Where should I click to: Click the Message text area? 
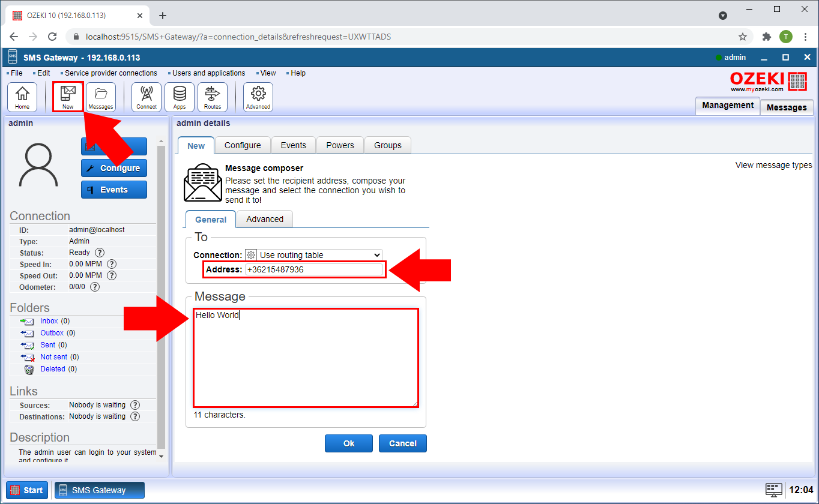pyautogui.click(x=306, y=358)
